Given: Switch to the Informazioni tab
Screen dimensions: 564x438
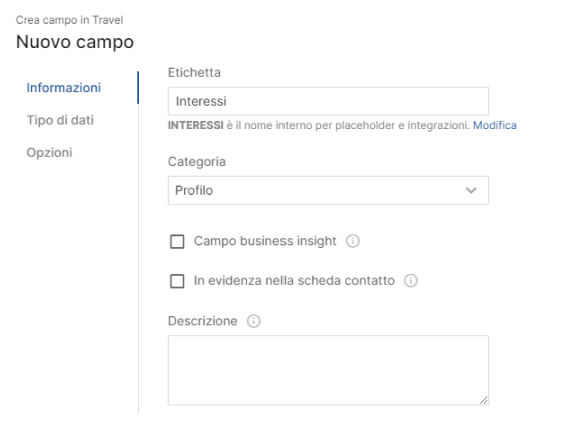Looking at the screenshot, I should click(x=64, y=88).
